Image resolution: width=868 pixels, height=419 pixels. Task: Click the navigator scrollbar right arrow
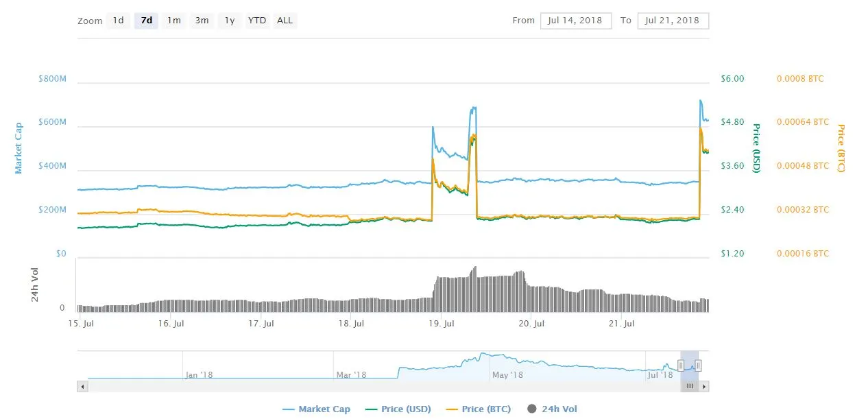coord(704,387)
